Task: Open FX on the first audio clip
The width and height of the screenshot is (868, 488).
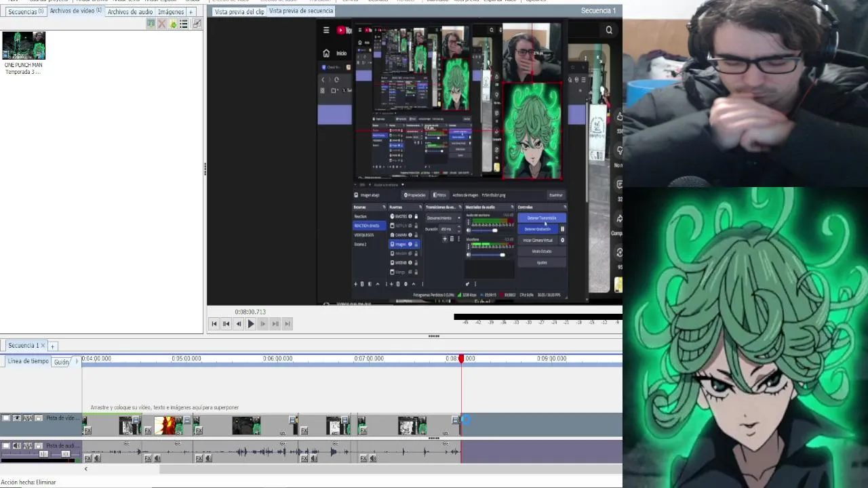Action: (x=87, y=459)
